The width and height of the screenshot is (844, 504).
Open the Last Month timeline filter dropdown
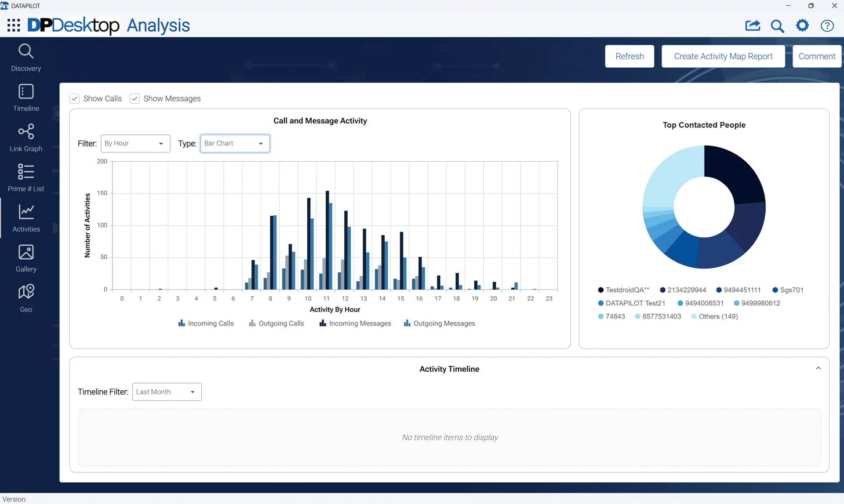pos(167,392)
